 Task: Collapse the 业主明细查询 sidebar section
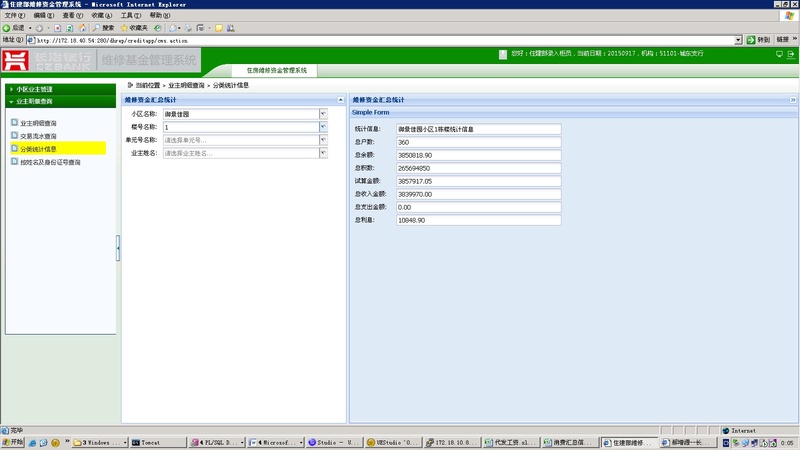[x=61, y=102]
